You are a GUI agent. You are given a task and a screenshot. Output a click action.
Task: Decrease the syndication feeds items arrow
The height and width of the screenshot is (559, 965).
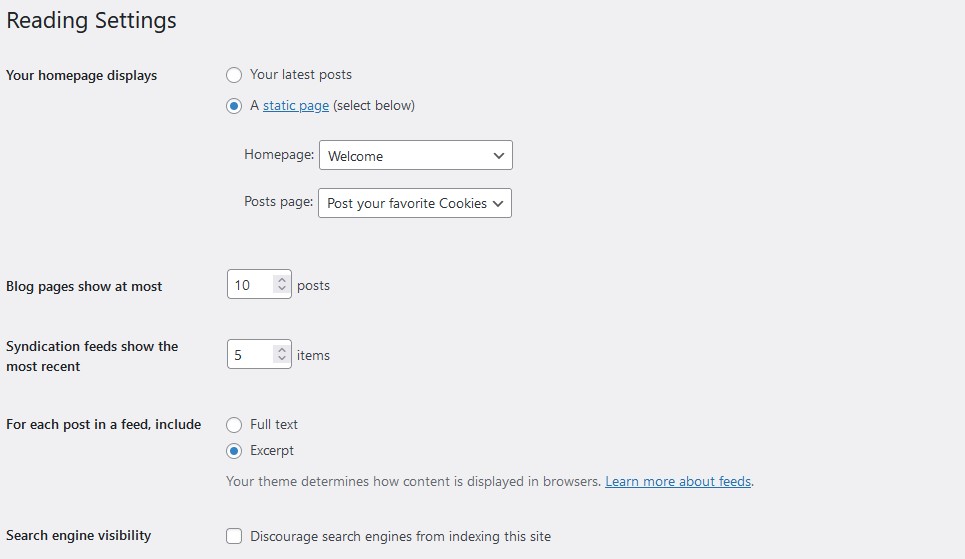[x=282, y=360]
